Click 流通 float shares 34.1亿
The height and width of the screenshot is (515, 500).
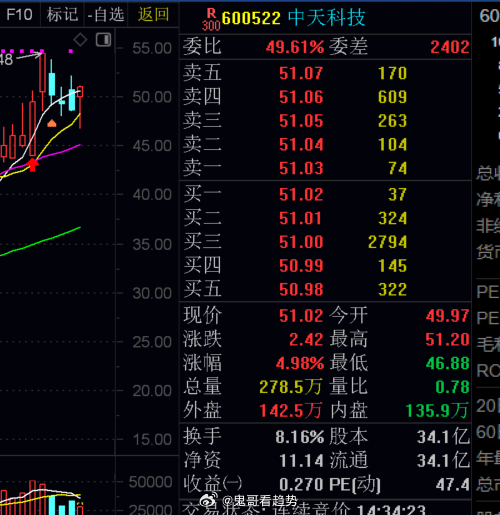point(443,461)
